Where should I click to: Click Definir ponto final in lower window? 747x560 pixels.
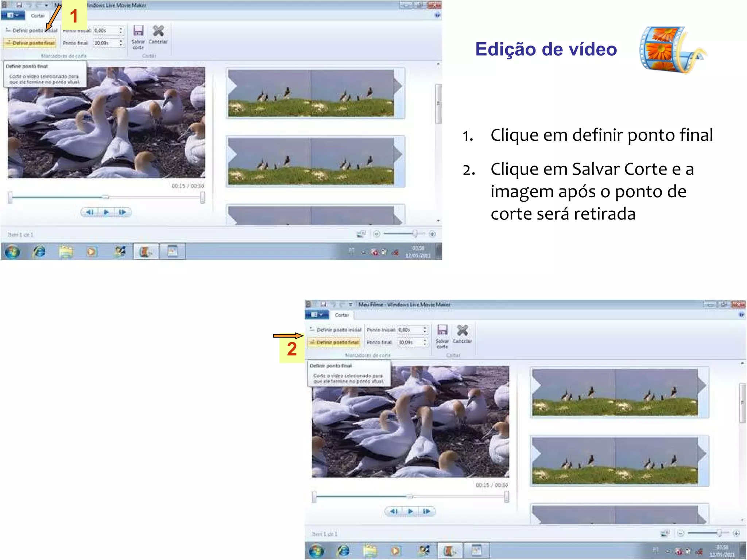pos(334,342)
